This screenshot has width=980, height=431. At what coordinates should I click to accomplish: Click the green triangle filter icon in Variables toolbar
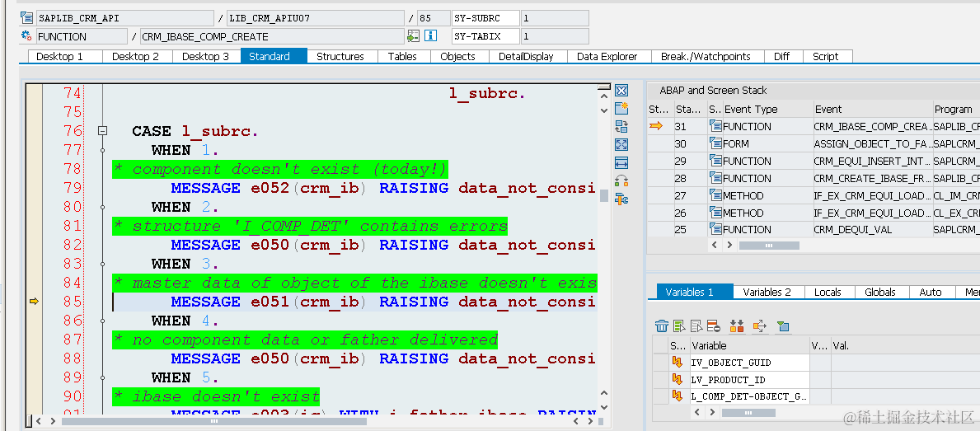tap(782, 326)
